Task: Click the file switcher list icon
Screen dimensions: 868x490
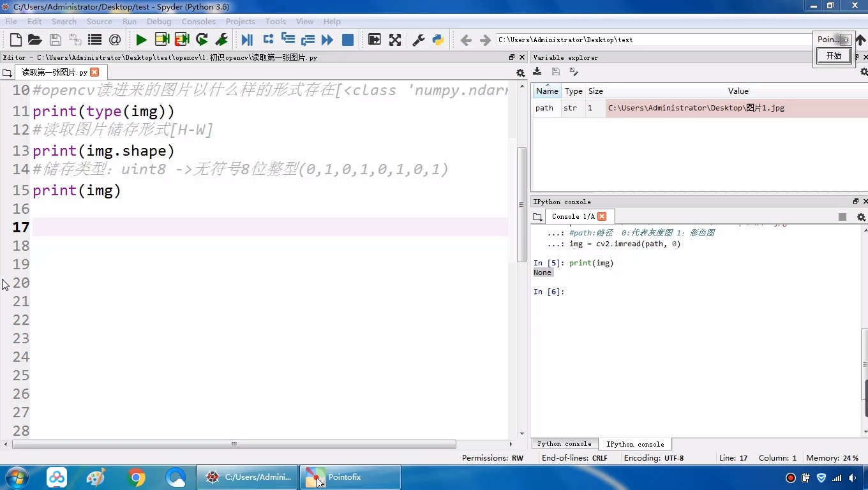Action: [x=94, y=40]
